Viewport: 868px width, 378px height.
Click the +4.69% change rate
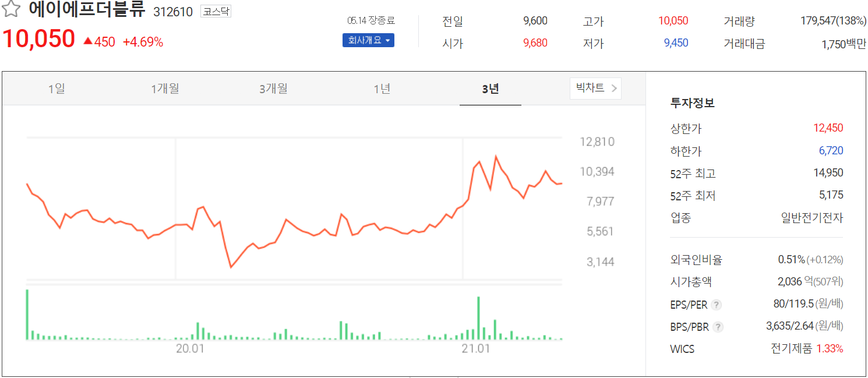coord(143,42)
